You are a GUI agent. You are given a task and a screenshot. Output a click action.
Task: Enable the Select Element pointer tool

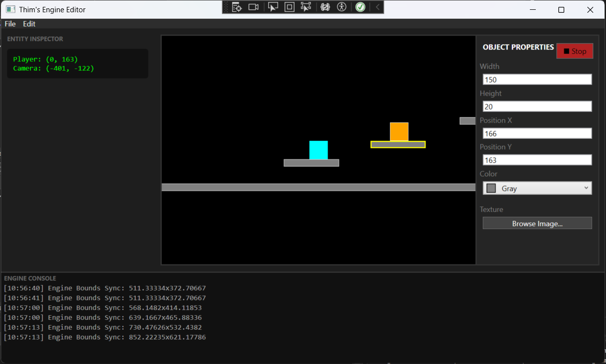[x=273, y=7]
